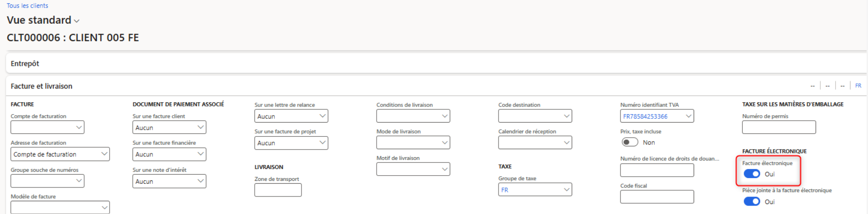
Task: Toggle Prix, taxe incluse switch
Action: coord(630,142)
